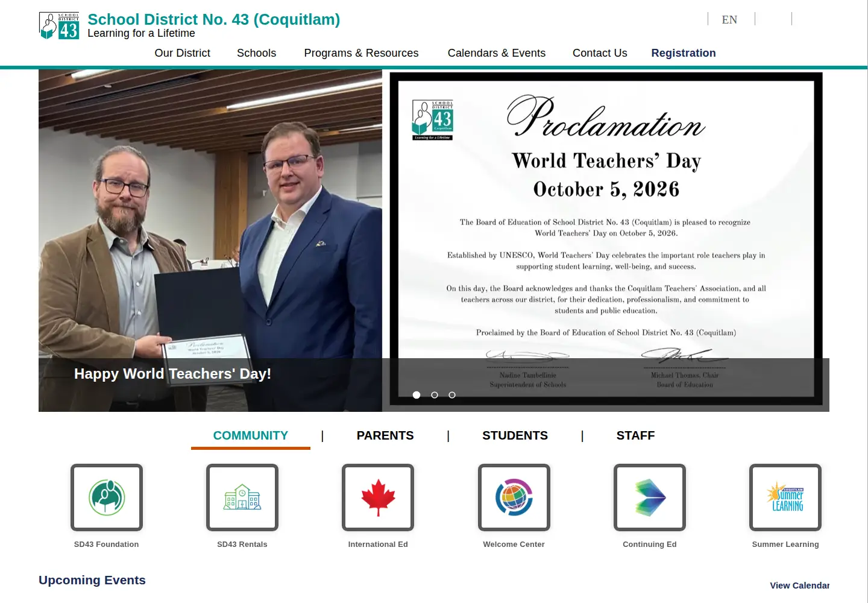Viewport: 868px width, 603px height.
Task: Click the SD43 Rentals text label
Action: click(242, 544)
